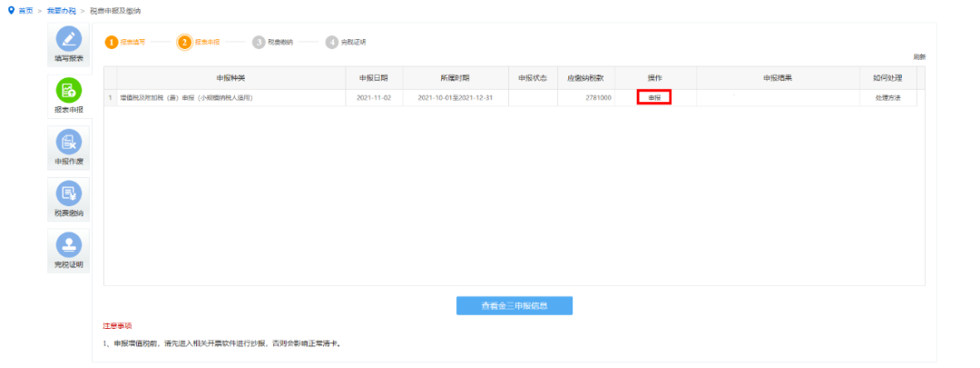Go to the 税费缴纳 sidebar icon

[x=69, y=194]
